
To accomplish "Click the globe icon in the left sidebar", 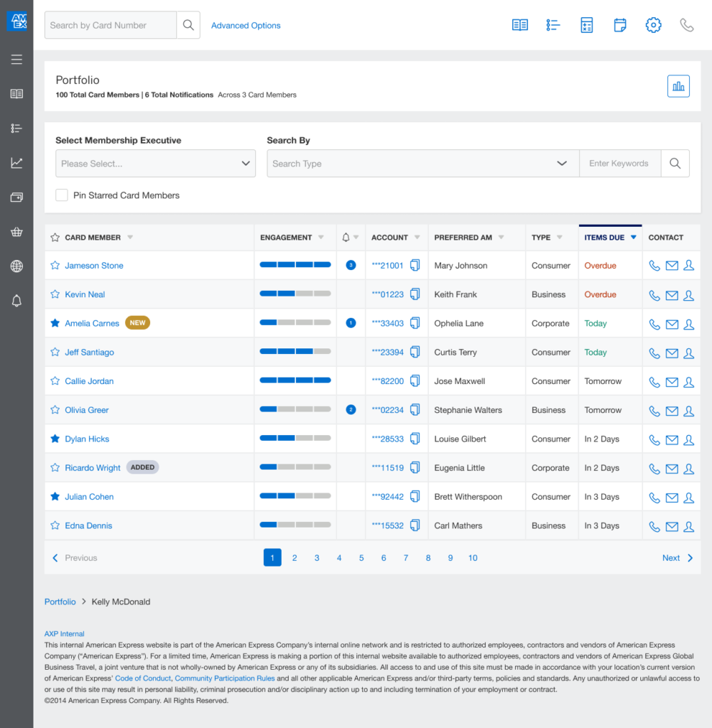I will [16, 267].
